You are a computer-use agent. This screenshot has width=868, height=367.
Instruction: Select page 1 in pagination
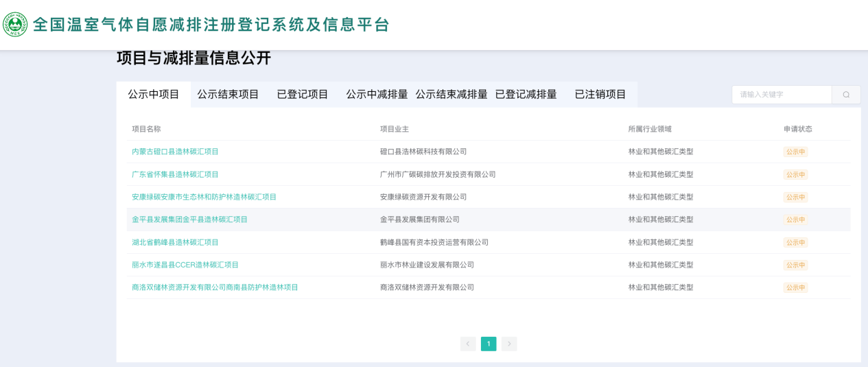[x=489, y=344]
